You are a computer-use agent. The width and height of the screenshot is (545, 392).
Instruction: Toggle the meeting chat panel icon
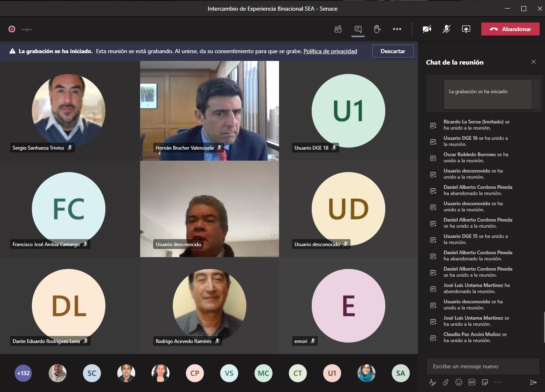tap(358, 29)
